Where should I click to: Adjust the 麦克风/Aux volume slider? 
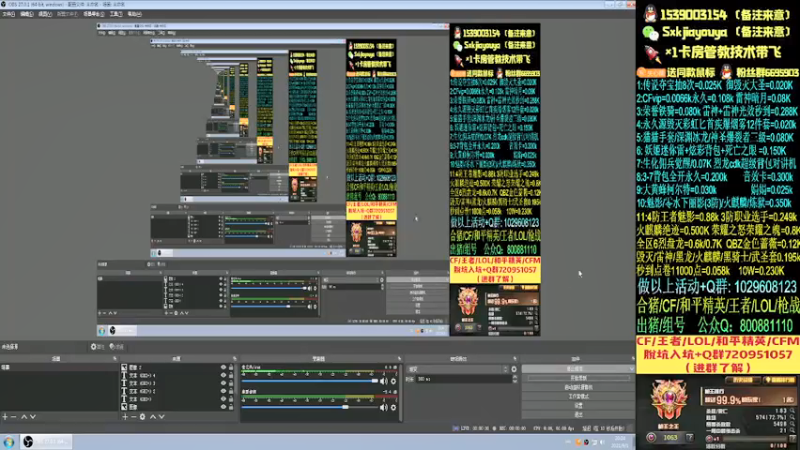pyautogui.click(x=310, y=381)
